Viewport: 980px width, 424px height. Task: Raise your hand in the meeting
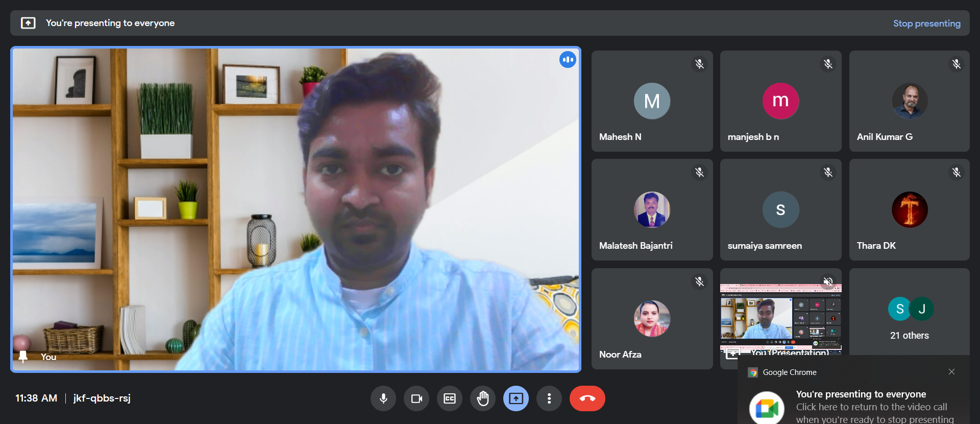click(x=483, y=398)
